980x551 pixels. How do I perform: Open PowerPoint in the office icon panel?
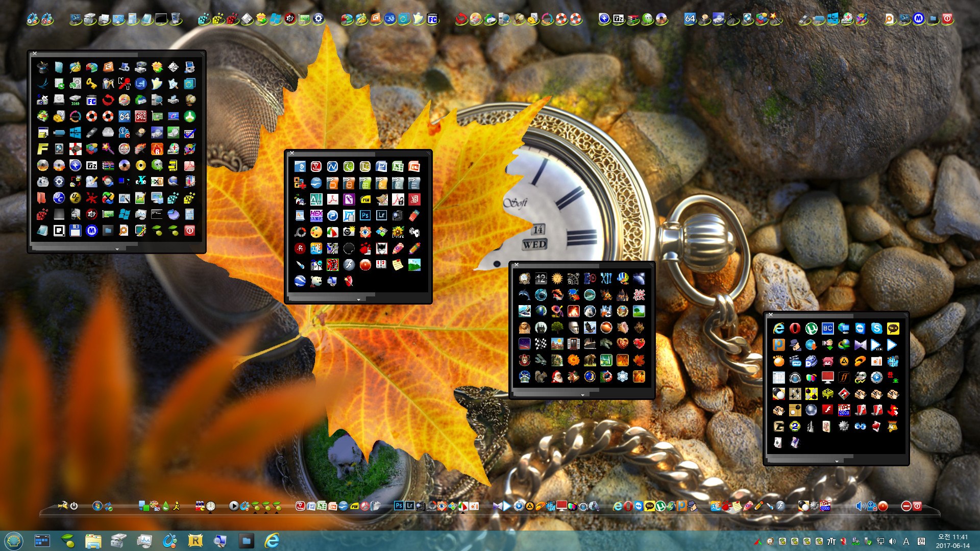click(x=414, y=166)
